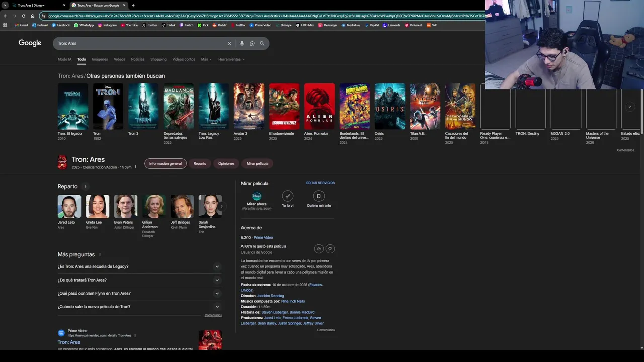
Task: Open the Pinterest bookmark
Action: 413,25
